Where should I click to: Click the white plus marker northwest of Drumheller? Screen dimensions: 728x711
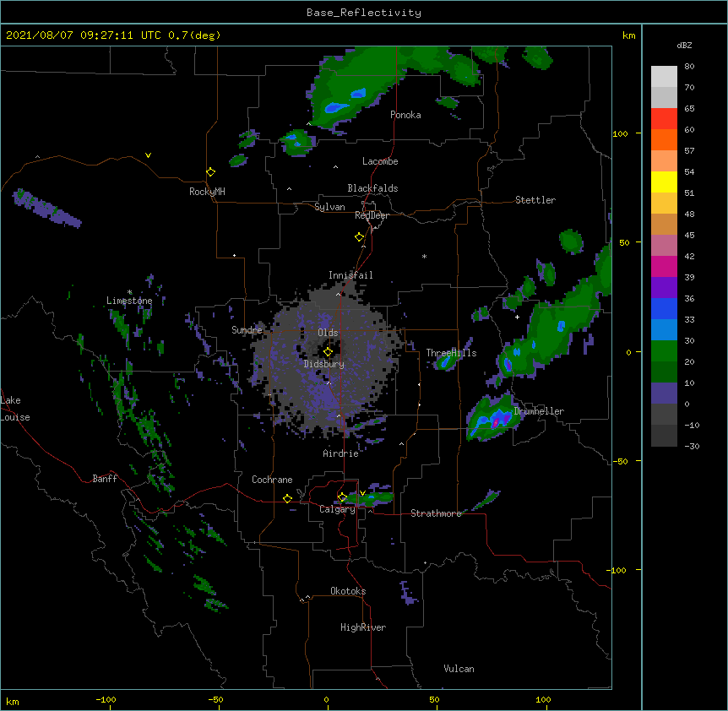pyautogui.click(x=517, y=318)
